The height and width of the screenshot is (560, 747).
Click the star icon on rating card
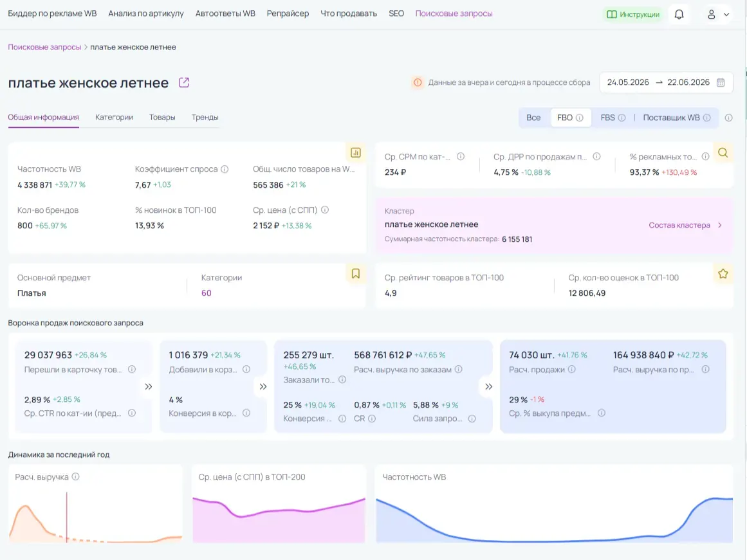pyautogui.click(x=723, y=273)
